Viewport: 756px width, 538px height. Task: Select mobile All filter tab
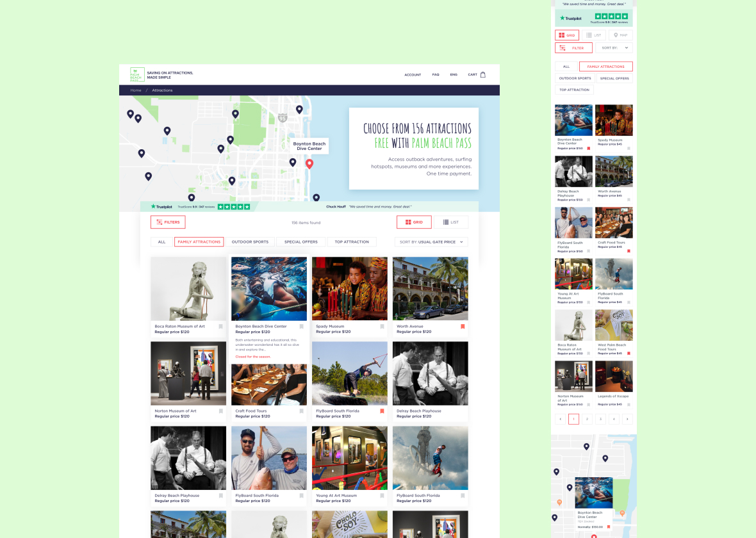click(566, 67)
